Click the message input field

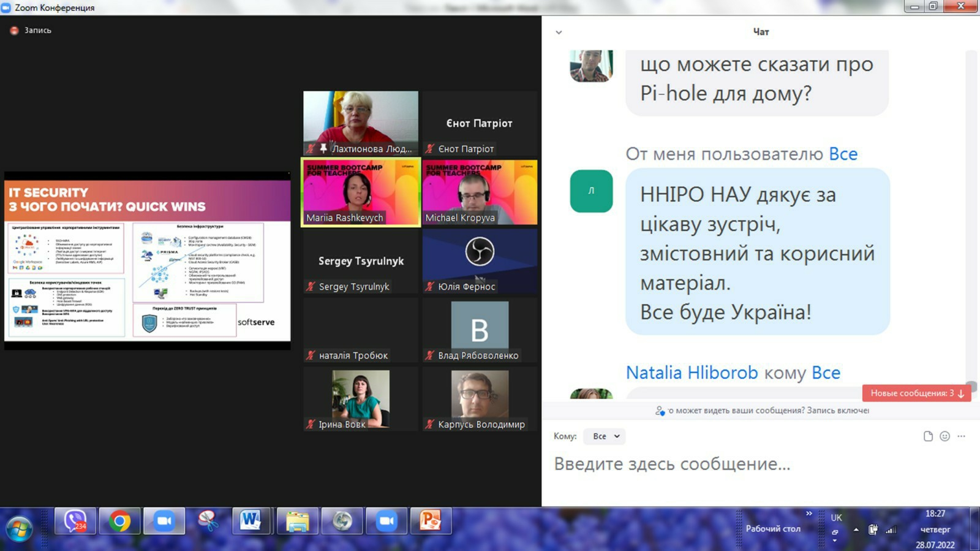tap(735, 464)
